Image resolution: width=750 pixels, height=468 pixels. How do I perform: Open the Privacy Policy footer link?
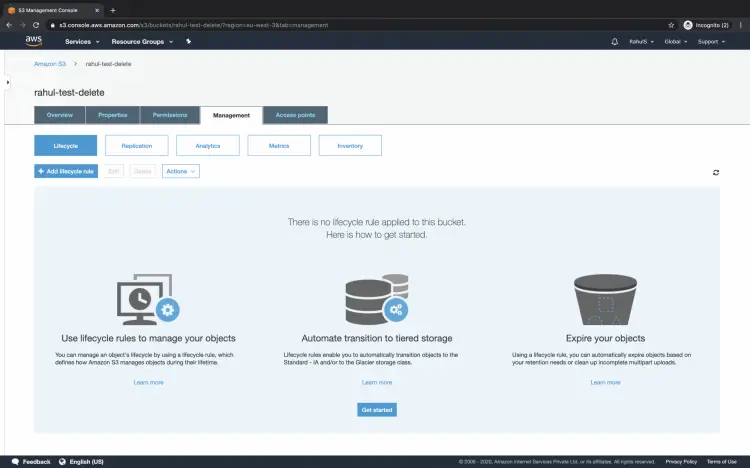point(681,462)
